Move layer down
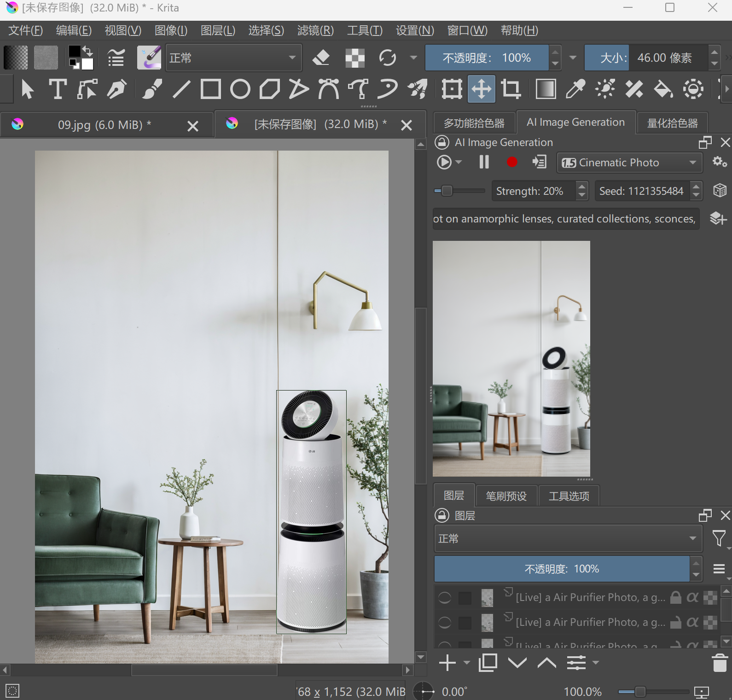The width and height of the screenshot is (732, 700). click(x=517, y=663)
